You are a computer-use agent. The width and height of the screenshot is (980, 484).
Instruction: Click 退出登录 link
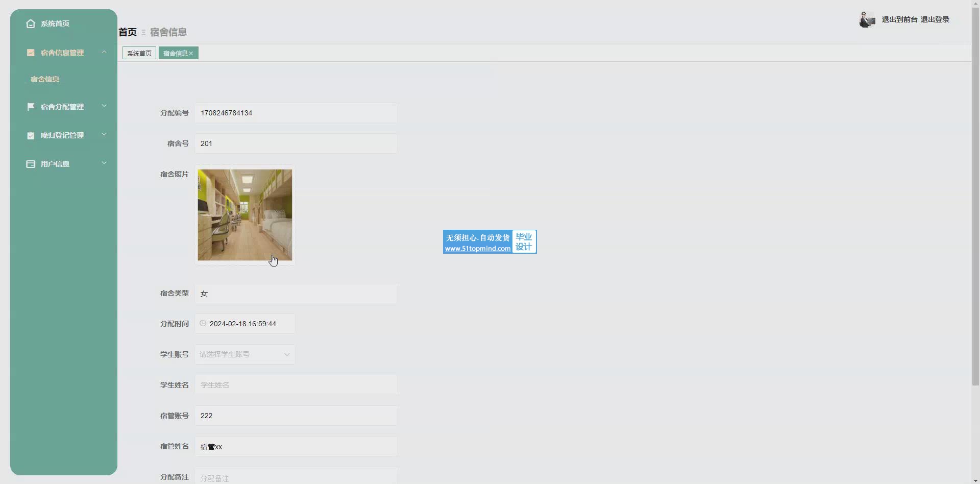pos(935,19)
